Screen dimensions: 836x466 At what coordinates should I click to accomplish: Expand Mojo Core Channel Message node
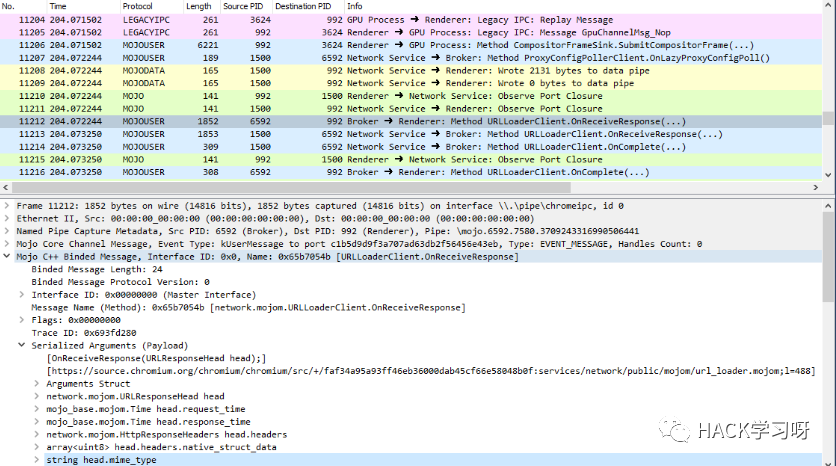point(6,244)
